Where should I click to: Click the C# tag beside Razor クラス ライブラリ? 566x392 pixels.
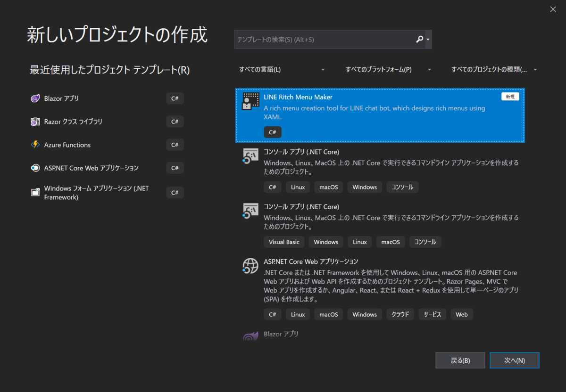(175, 122)
